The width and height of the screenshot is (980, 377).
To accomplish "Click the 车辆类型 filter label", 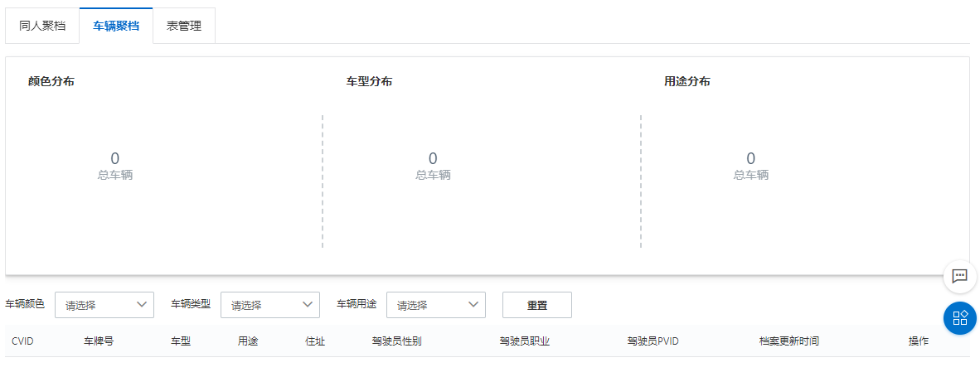I will 191,304.
